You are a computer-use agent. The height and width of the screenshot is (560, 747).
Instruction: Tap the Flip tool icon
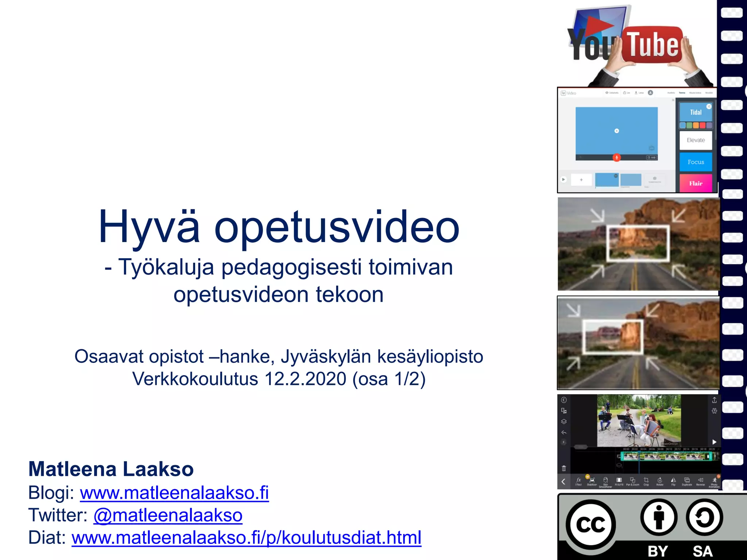(673, 481)
